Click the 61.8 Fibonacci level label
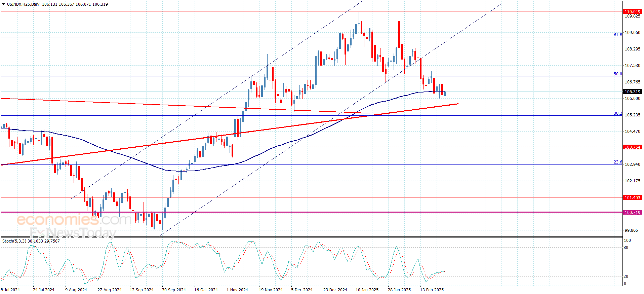644x294 pixels. (x=618, y=35)
